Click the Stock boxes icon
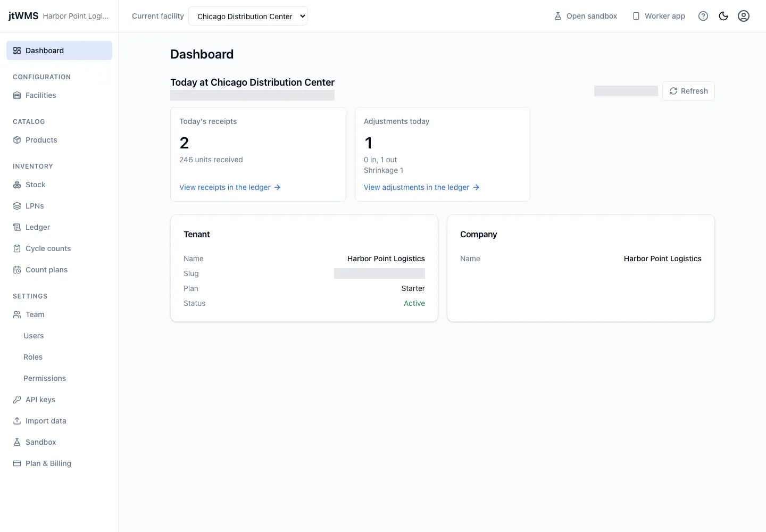 coord(17,185)
